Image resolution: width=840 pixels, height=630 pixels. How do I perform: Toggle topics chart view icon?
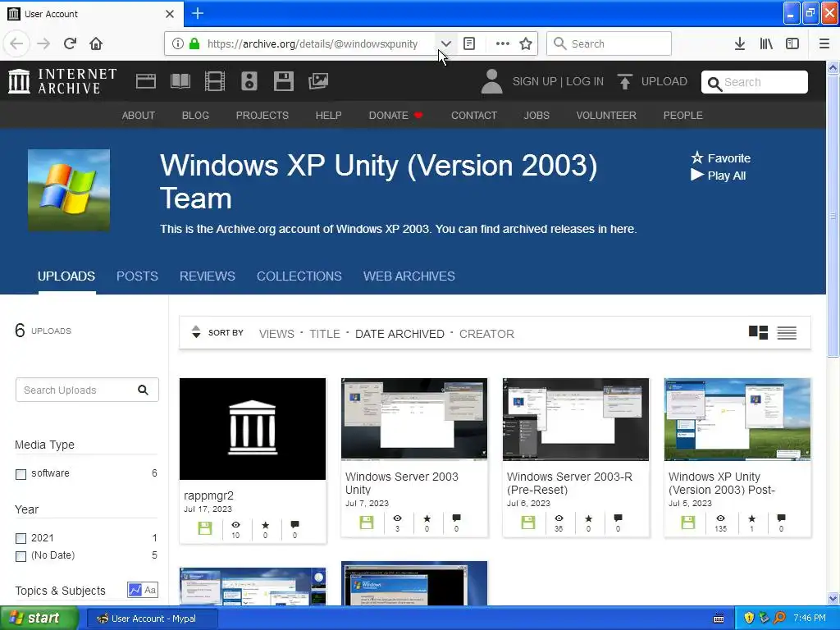point(135,590)
